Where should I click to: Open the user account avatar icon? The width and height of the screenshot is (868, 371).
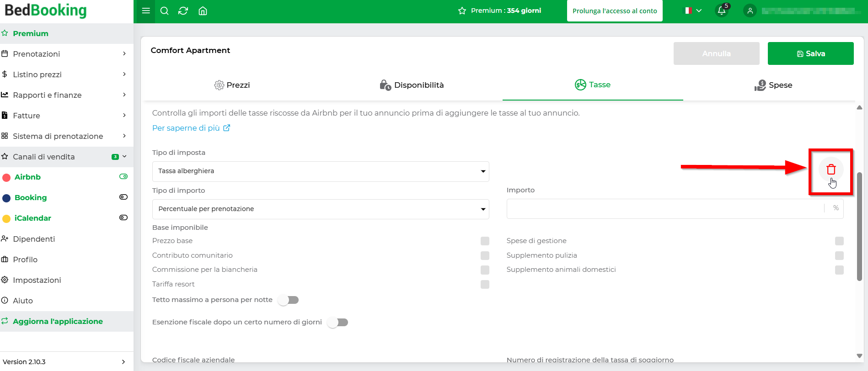click(750, 11)
